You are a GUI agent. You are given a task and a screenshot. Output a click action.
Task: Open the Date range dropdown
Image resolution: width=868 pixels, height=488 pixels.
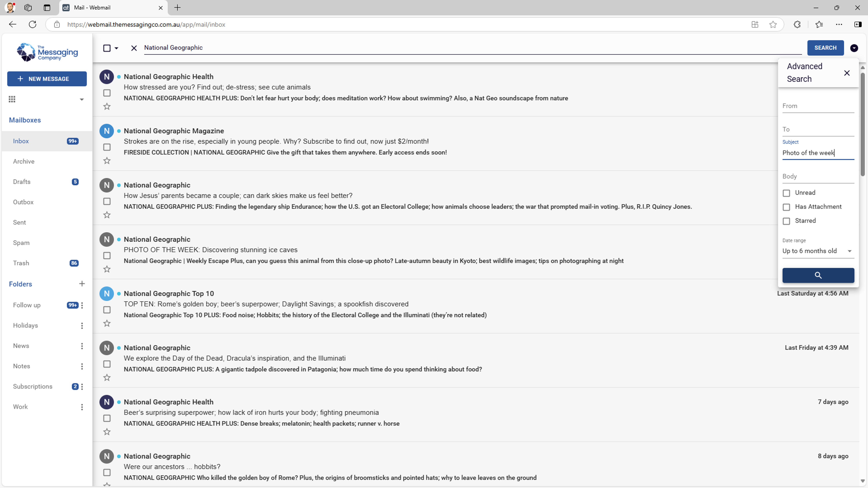tap(818, 251)
